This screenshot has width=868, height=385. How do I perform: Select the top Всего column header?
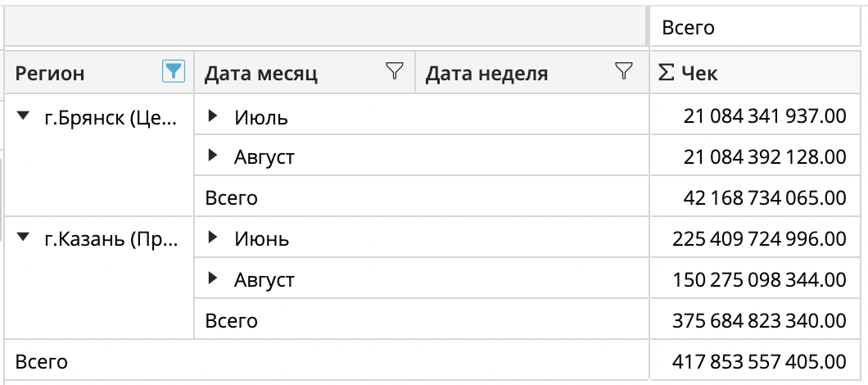pos(689,28)
